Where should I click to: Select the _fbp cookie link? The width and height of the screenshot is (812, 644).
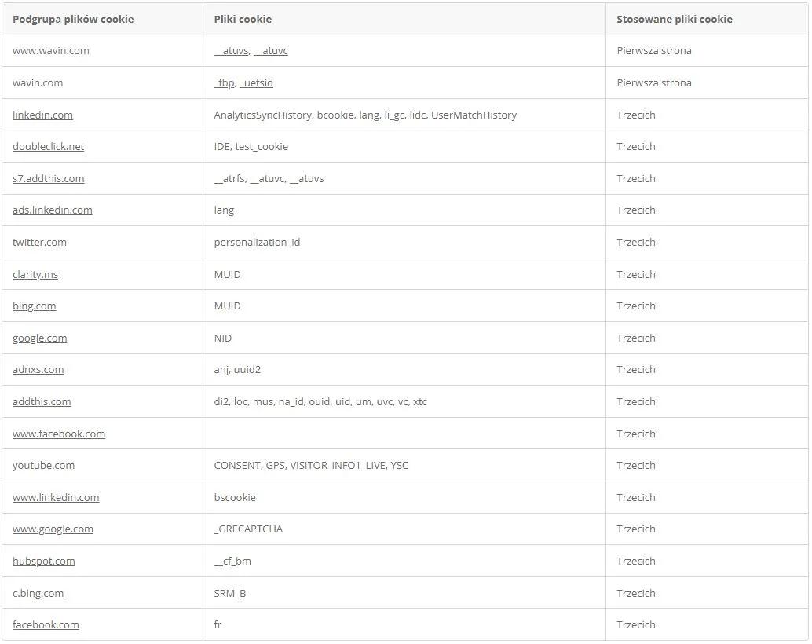(225, 83)
